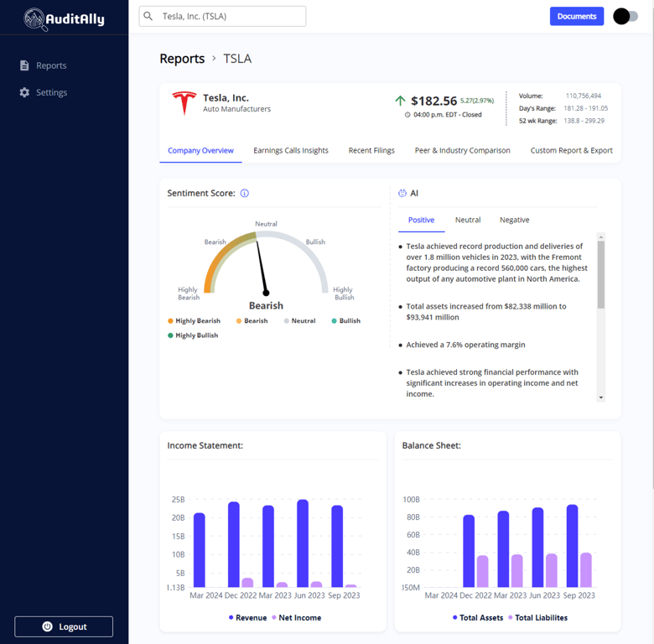The image size is (654, 644).
Task: Click the Tesla, Inc. (TSLA) search field
Action: click(222, 16)
